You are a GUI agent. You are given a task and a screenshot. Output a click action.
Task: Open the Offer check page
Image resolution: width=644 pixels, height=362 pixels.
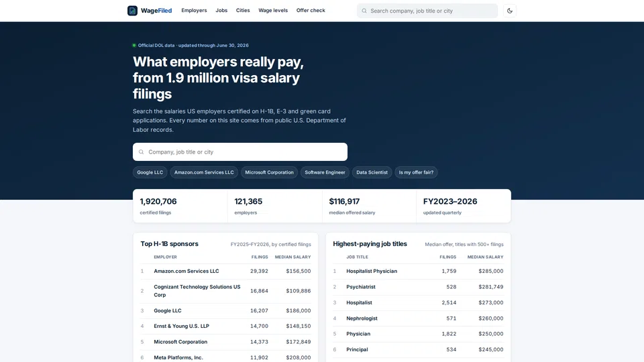tap(311, 10)
